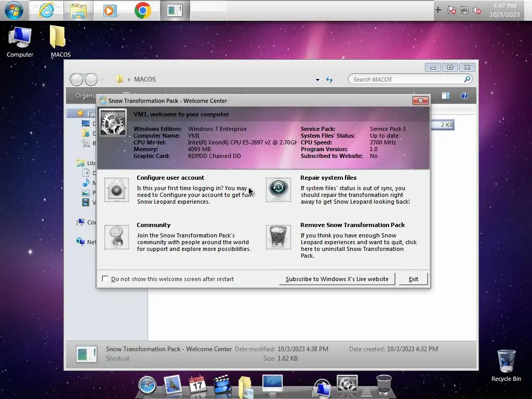This screenshot has height=399, width=532.
Task: Click the Search MACOS field
Action: pyautogui.click(x=410, y=79)
